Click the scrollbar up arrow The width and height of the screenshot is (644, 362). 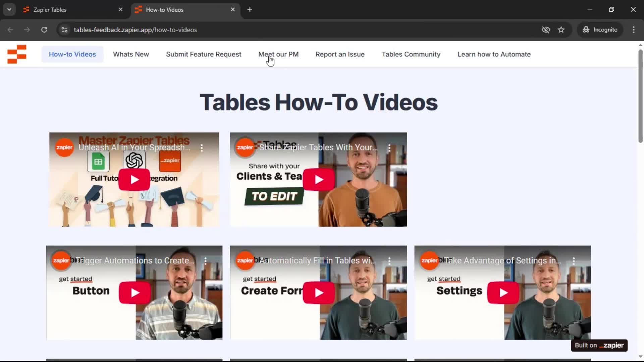coord(640,45)
